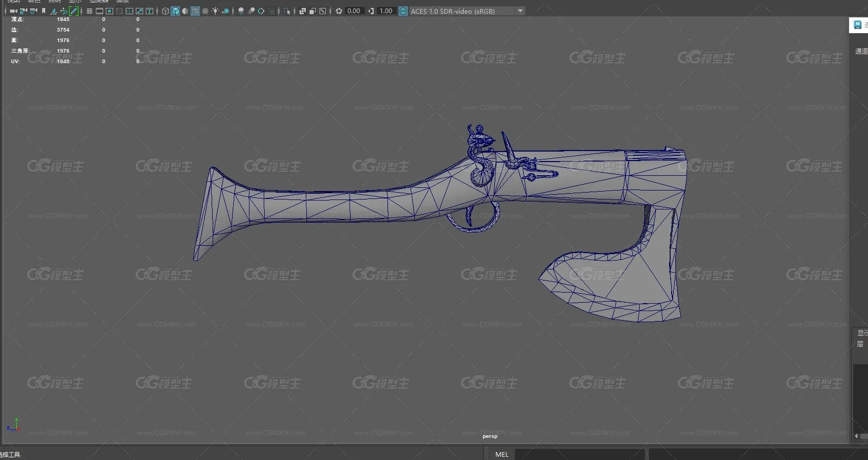Toggle the film gate icon
Image resolution: width=868 pixels, height=460 pixels.
coord(99,11)
